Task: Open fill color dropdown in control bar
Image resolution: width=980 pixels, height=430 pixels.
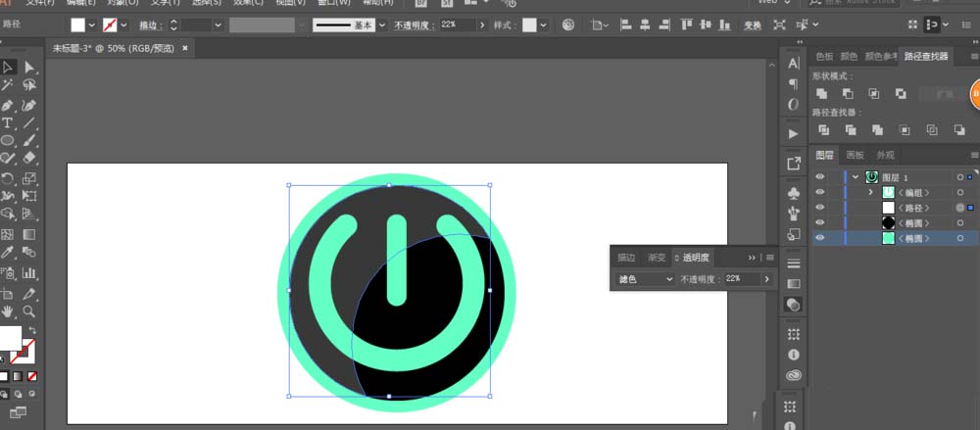Action: (92, 25)
